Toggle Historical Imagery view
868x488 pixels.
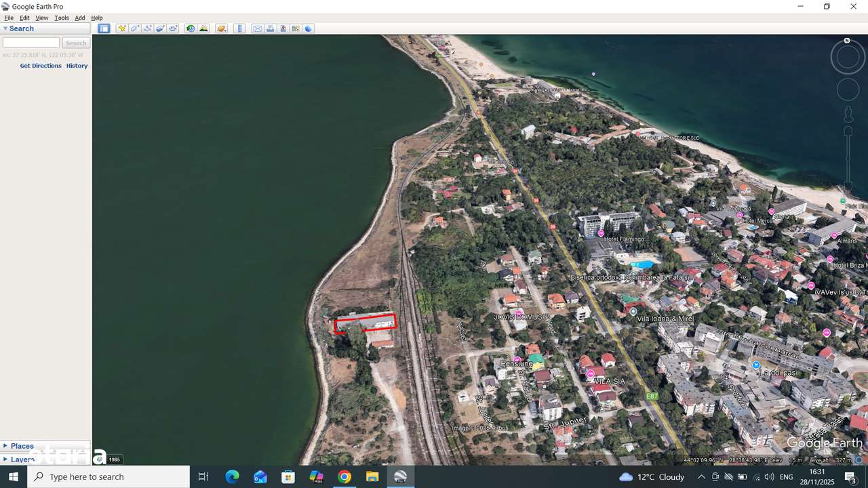coord(190,28)
